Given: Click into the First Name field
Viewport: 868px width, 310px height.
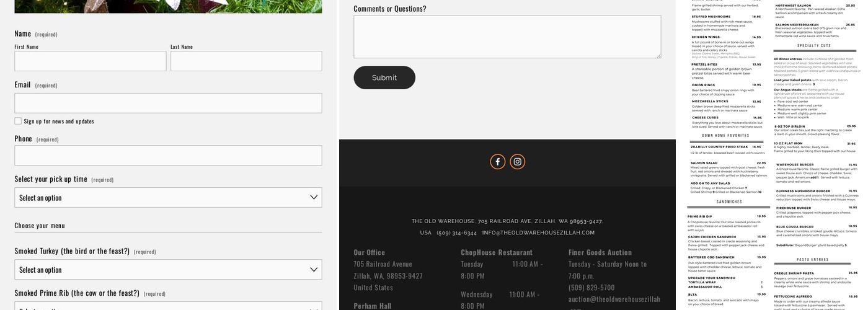Looking at the screenshot, I should 91,61.
